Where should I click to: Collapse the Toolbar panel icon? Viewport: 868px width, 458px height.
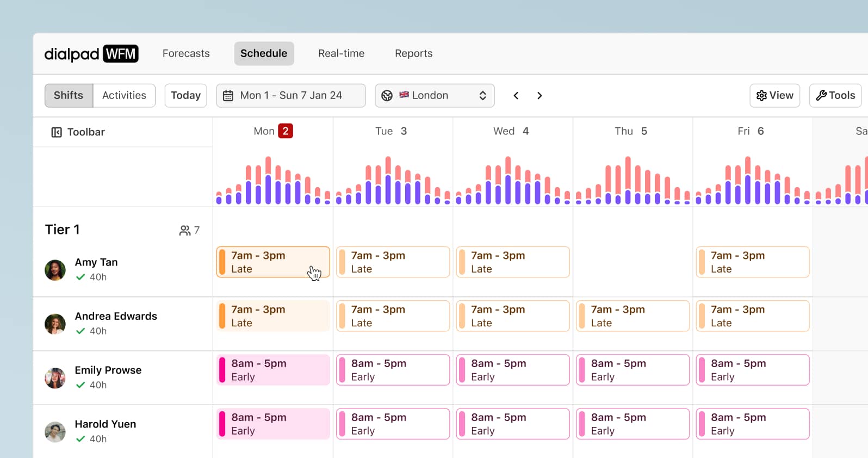[57, 132]
